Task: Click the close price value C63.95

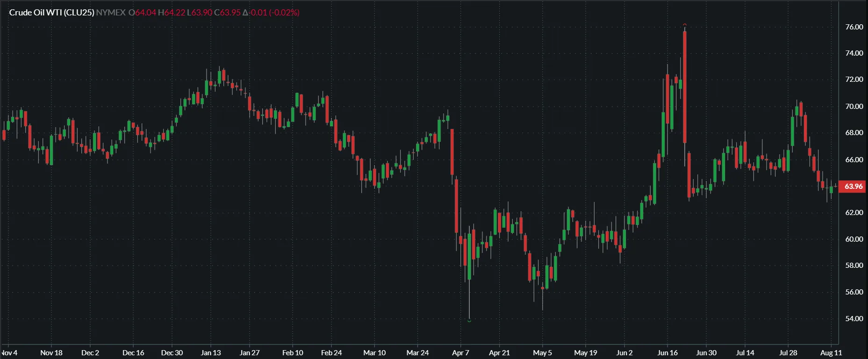Action: [x=227, y=13]
